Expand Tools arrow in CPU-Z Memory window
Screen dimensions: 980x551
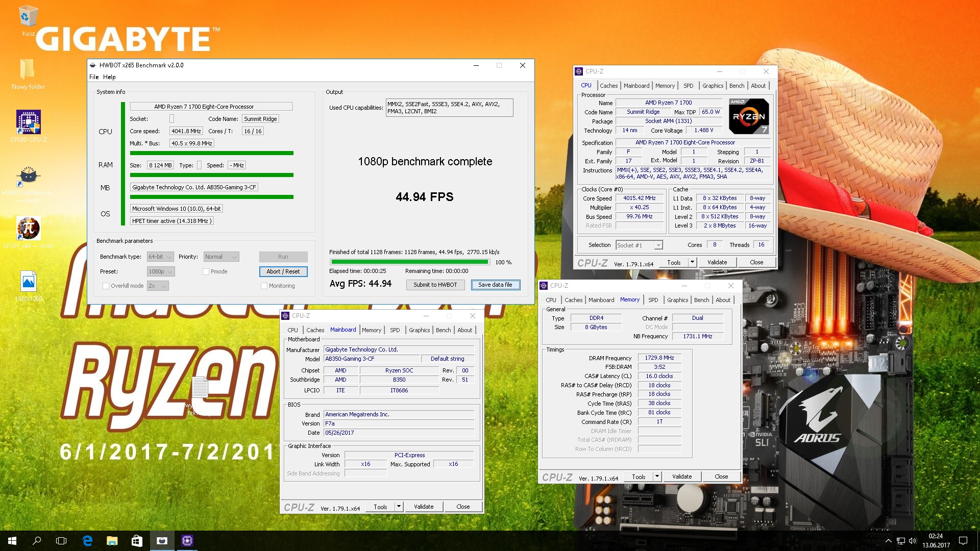pyautogui.click(x=657, y=477)
